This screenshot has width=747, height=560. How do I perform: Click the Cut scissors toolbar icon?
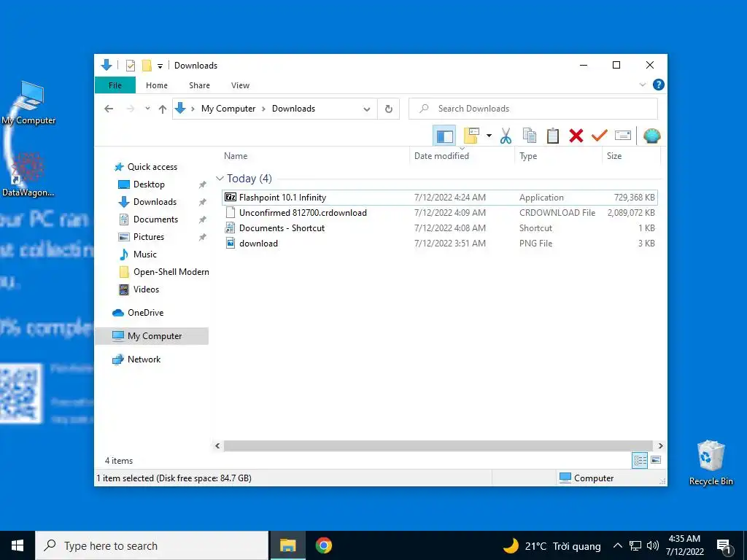click(x=506, y=136)
